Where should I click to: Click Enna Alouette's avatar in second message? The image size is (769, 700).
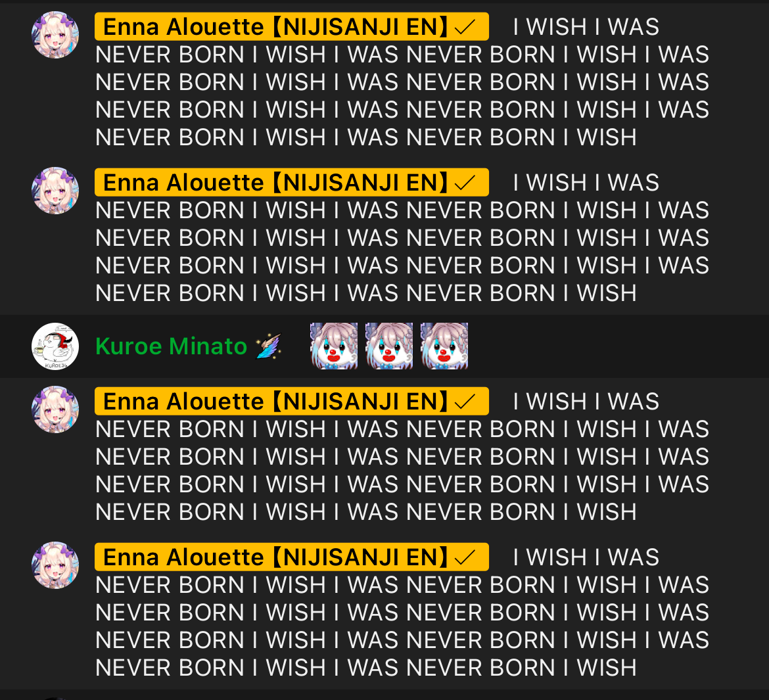click(x=55, y=191)
